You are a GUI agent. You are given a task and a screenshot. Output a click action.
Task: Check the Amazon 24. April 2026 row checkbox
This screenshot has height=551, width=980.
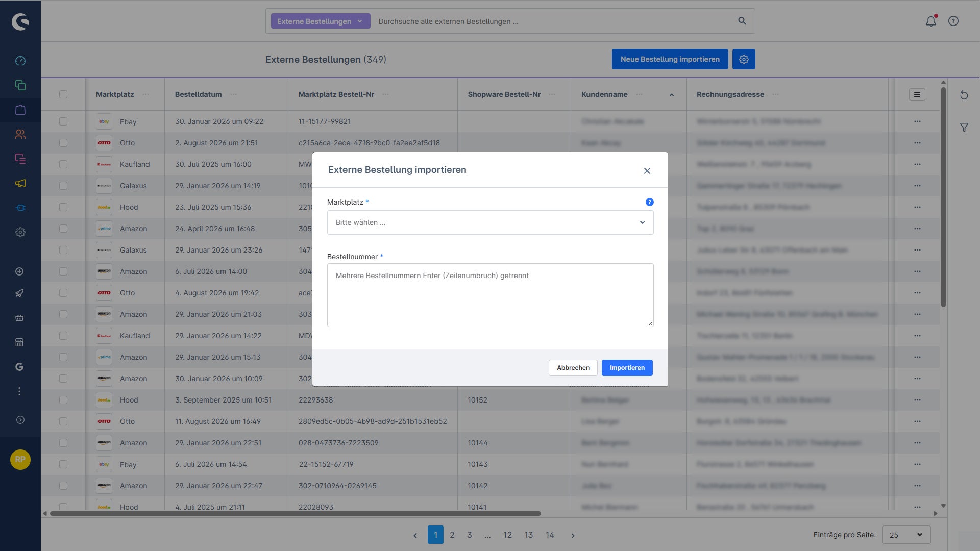click(x=63, y=229)
